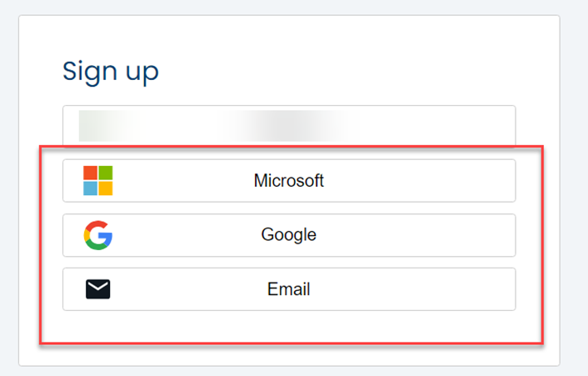Click the blank area below the Email button
The image size is (588, 376).
point(288,327)
